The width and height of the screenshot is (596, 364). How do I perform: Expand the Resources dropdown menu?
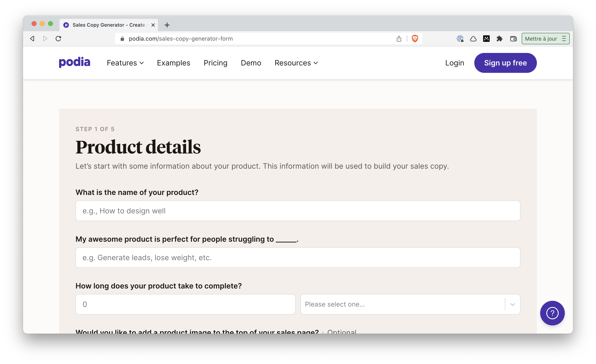pos(296,63)
